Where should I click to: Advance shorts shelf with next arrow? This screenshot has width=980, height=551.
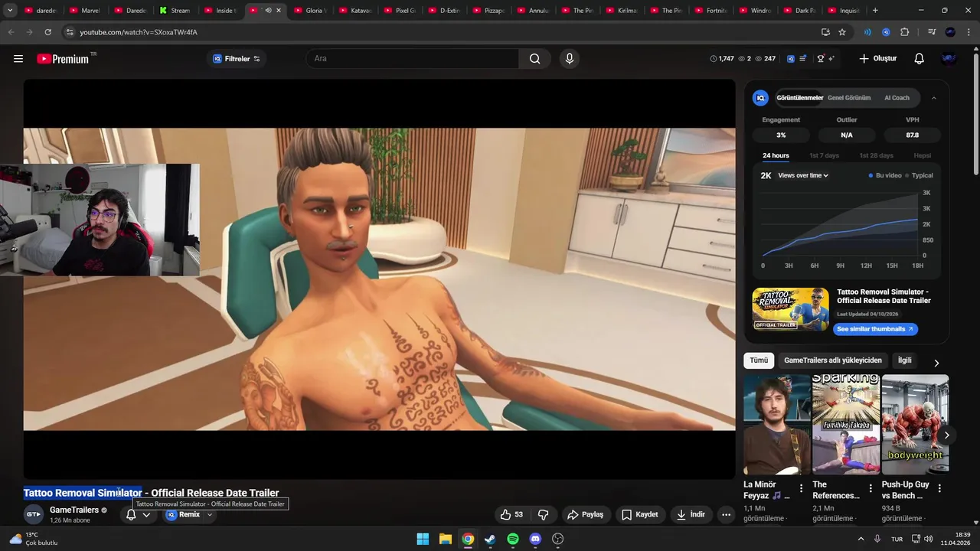946,435
